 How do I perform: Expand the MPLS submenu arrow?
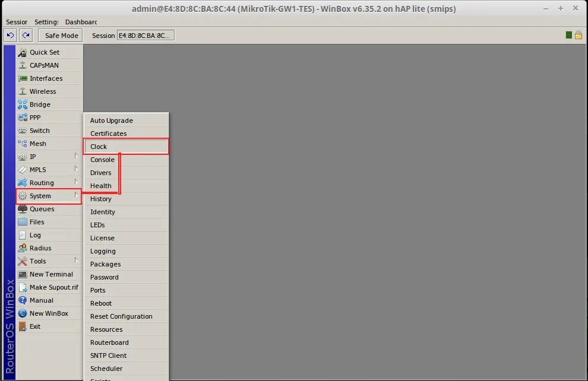click(x=76, y=169)
